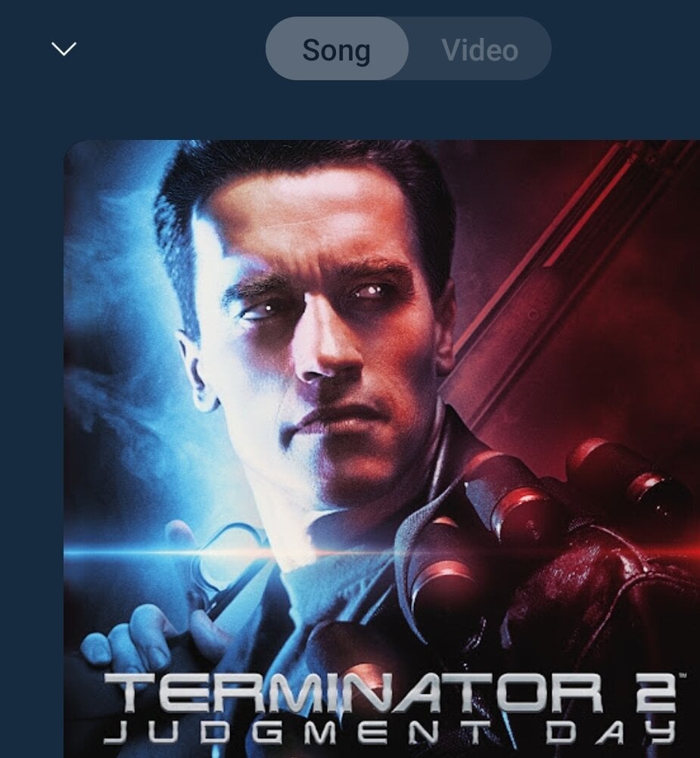Tap the Terminator 2 album artwork
This screenshot has width=700, height=758.
[x=382, y=449]
